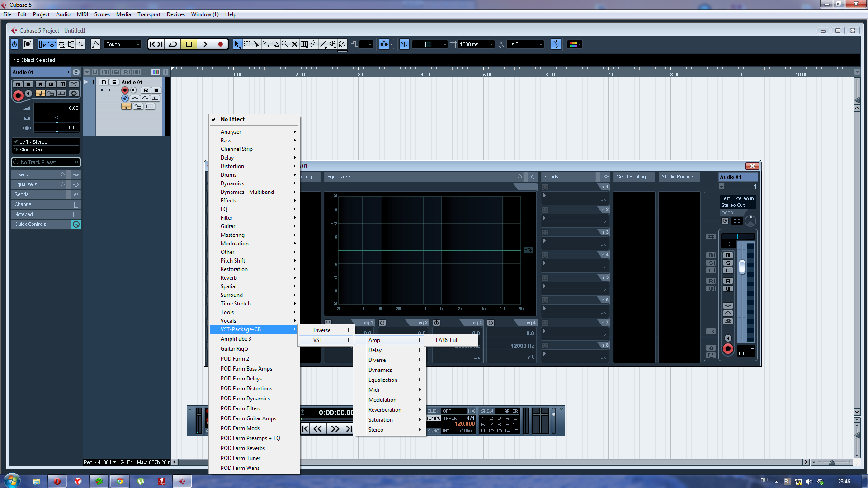Toggle Record Enable on the Audio 01 track

pyautogui.click(x=125, y=90)
